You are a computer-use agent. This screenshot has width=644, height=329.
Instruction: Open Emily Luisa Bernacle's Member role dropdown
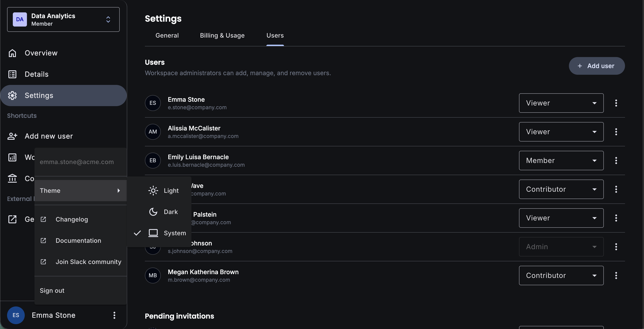[561, 161]
